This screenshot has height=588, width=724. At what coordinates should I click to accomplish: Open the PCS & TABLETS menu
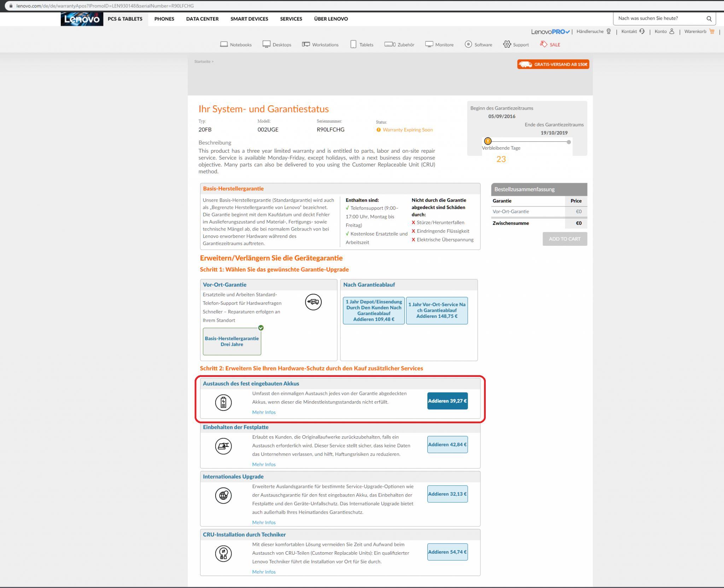125,19
